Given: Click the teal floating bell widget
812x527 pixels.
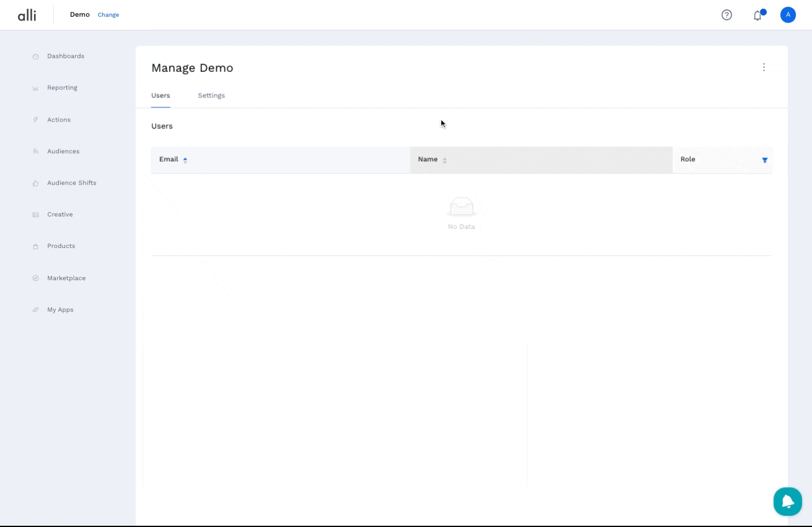Looking at the screenshot, I should 787,501.
